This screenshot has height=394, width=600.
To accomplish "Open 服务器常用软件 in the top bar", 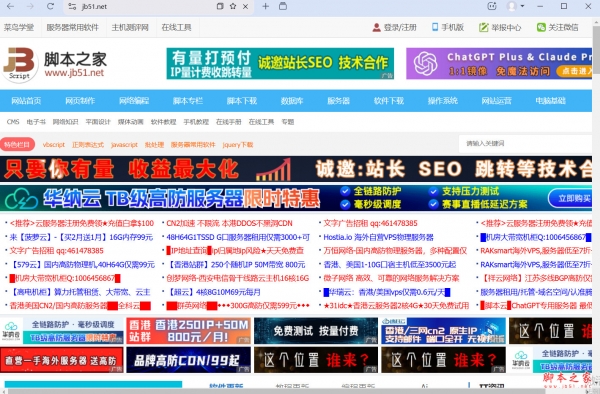I will pos(72,27).
